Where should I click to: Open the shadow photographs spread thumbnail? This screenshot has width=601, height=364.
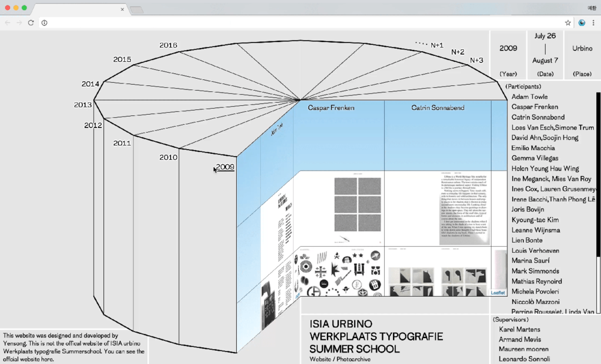[x=437, y=273]
